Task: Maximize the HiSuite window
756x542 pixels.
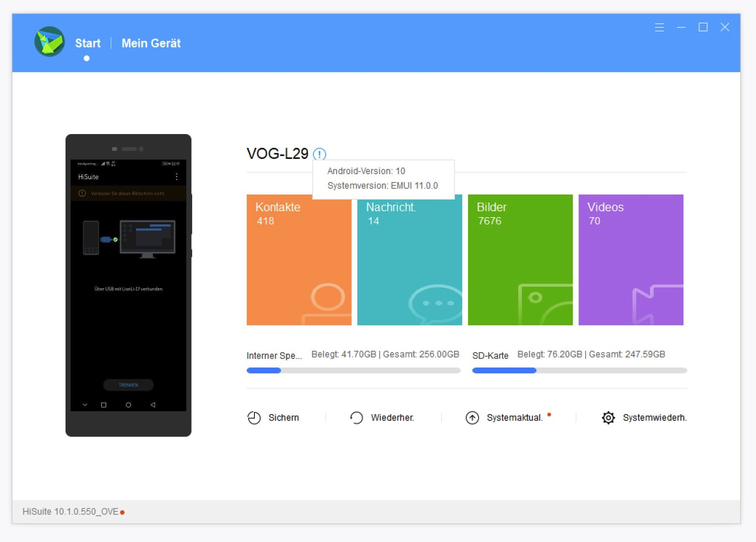Action: [703, 28]
